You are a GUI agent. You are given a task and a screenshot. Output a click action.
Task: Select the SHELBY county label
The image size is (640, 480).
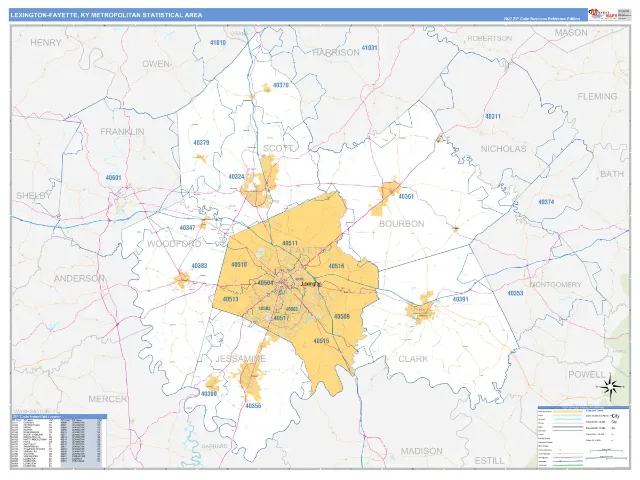click(x=34, y=196)
